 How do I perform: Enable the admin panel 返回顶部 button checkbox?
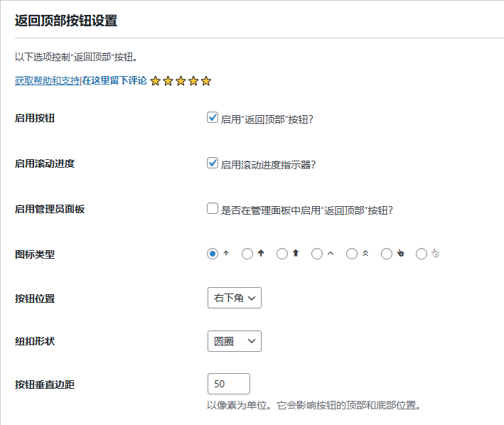212,209
